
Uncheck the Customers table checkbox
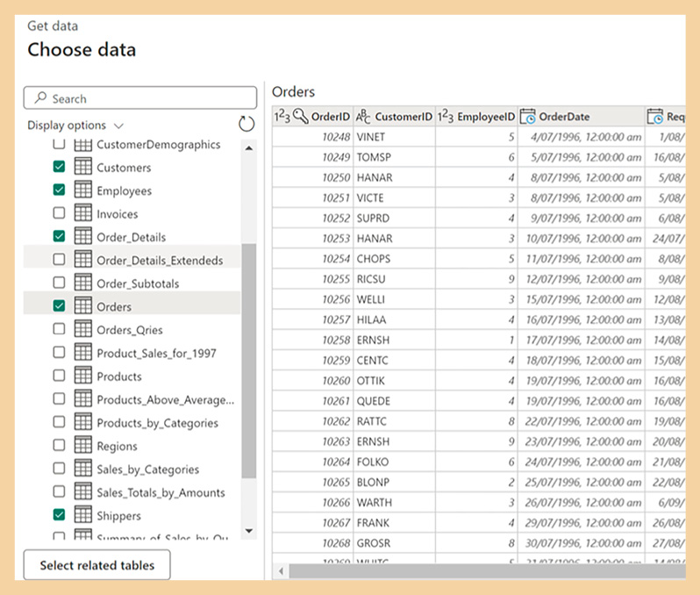click(59, 167)
